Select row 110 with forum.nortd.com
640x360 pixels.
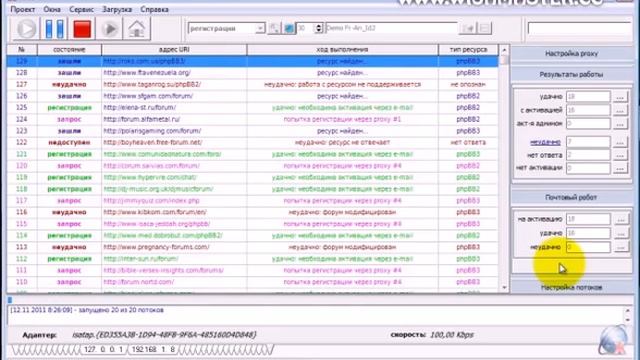click(x=252, y=282)
